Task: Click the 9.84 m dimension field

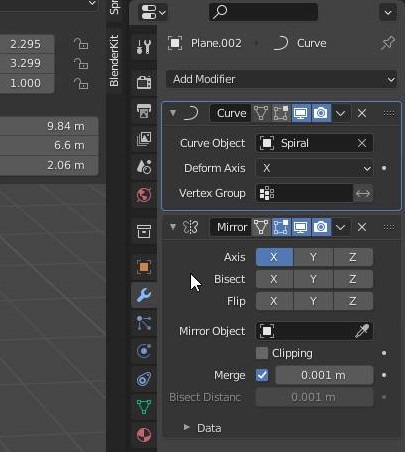Action: click(x=49, y=126)
